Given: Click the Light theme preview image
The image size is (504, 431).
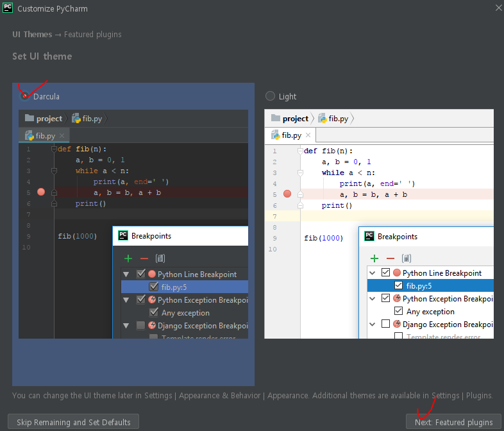Looking at the screenshot, I should [x=379, y=224].
